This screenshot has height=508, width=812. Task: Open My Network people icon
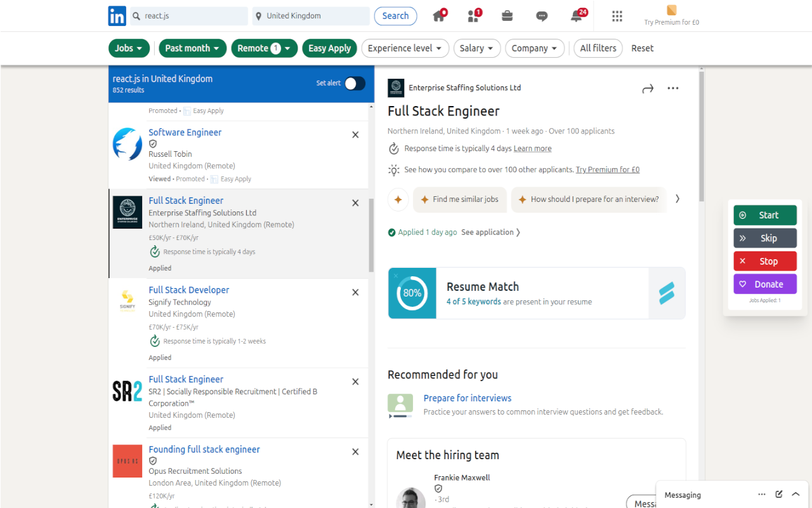click(x=473, y=16)
